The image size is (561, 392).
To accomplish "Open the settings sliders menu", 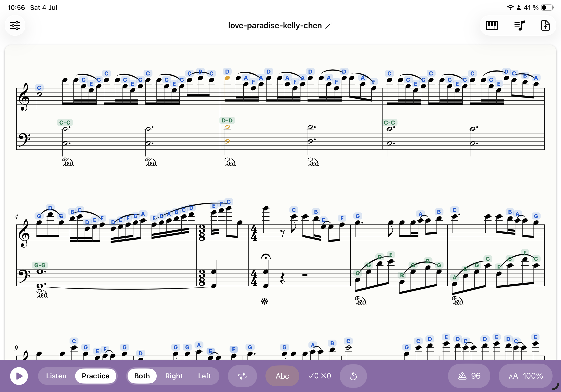I will tap(15, 25).
